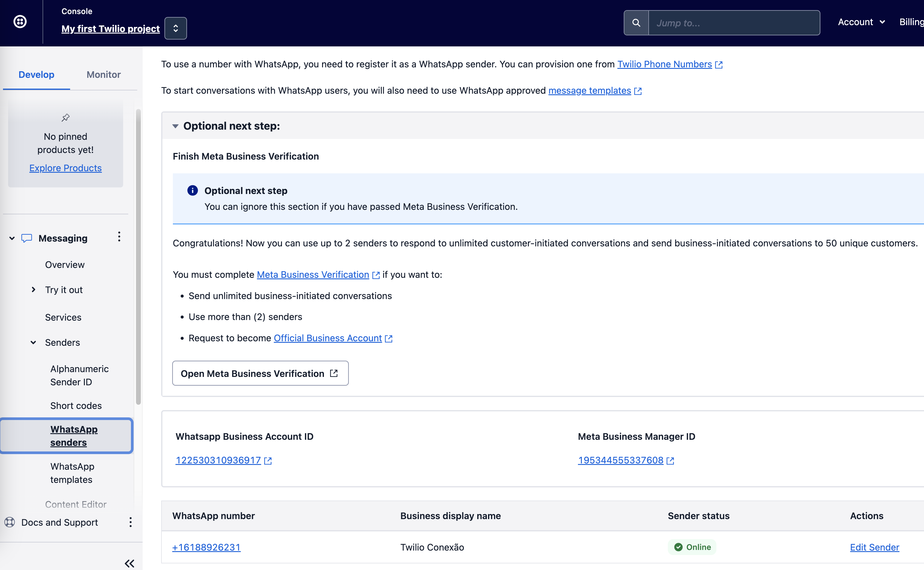Viewport: 924px width, 570px height.
Task: Expand the Try it out submenu
Action: click(x=34, y=289)
